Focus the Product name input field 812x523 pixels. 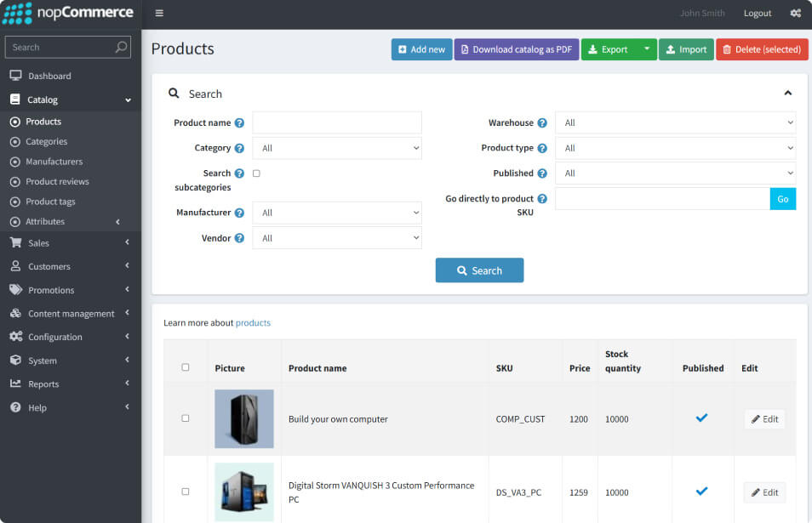(x=336, y=123)
